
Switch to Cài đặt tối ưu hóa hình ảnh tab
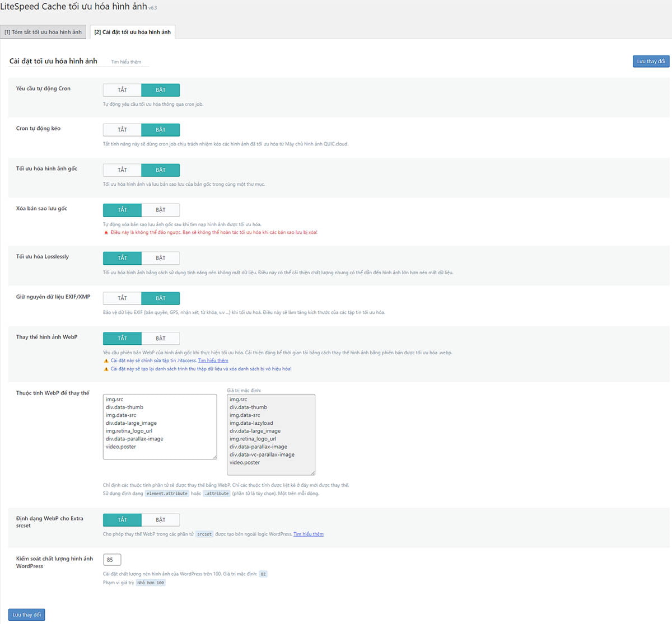(133, 32)
